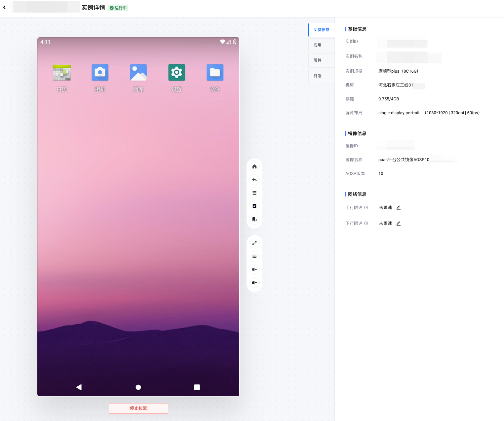Switch to the 属性 tab
504x421 pixels.
point(321,60)
